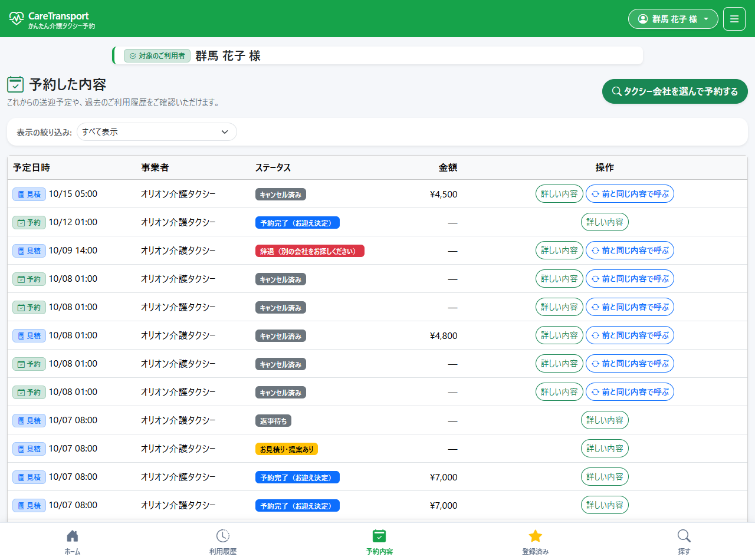The image size is (755, 560).
Task: Tap the 登録済み star icon
Action: point(535,536)
